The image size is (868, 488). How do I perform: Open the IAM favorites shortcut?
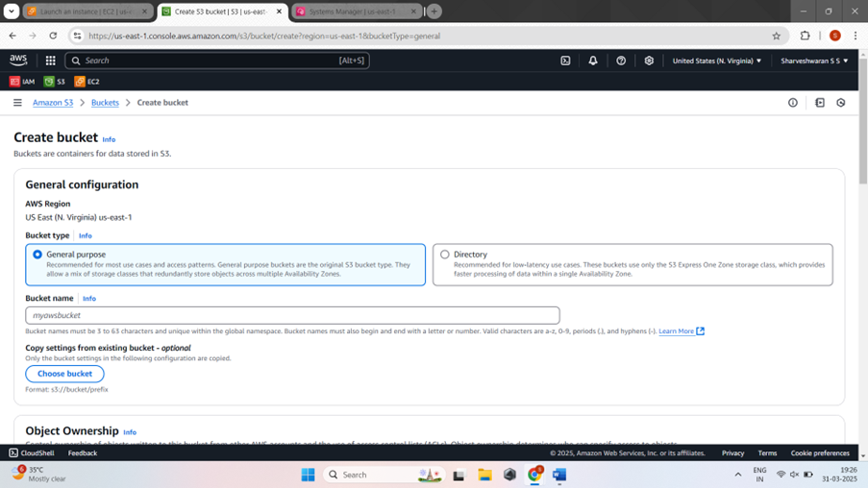tap(22, 82)
